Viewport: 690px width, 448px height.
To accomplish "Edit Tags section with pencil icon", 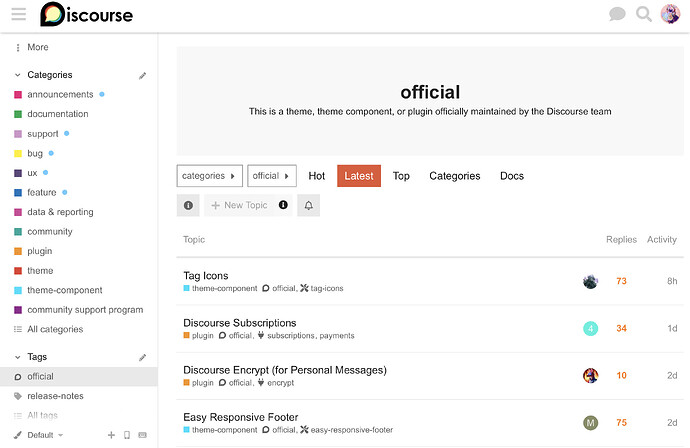I will point(142,357).
